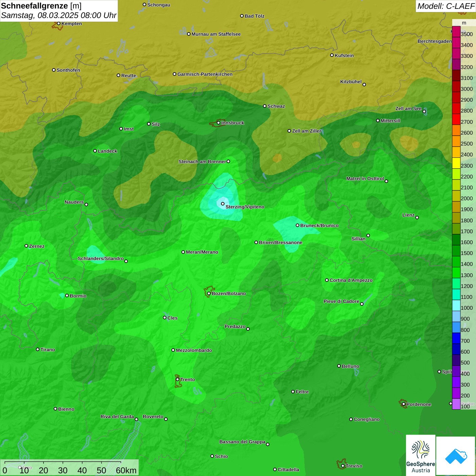
Task: Click the 'Mezzolombardo' label
Action: point(194,350)
